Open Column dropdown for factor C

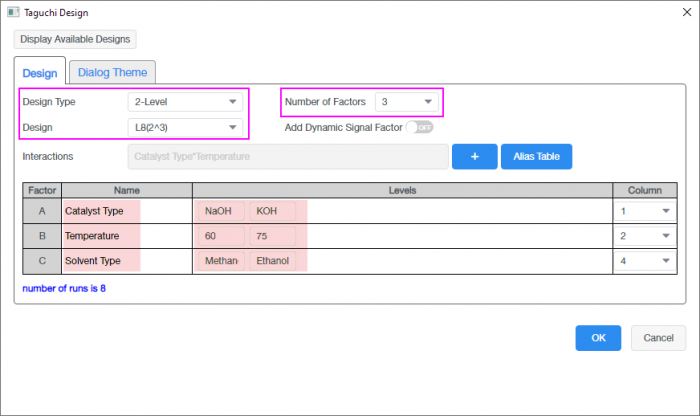tap(645, 261)
